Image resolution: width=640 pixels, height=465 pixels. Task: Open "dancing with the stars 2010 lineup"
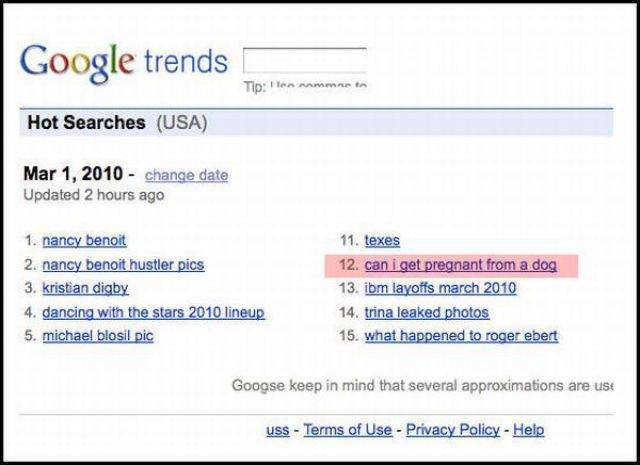coord(153,312)
